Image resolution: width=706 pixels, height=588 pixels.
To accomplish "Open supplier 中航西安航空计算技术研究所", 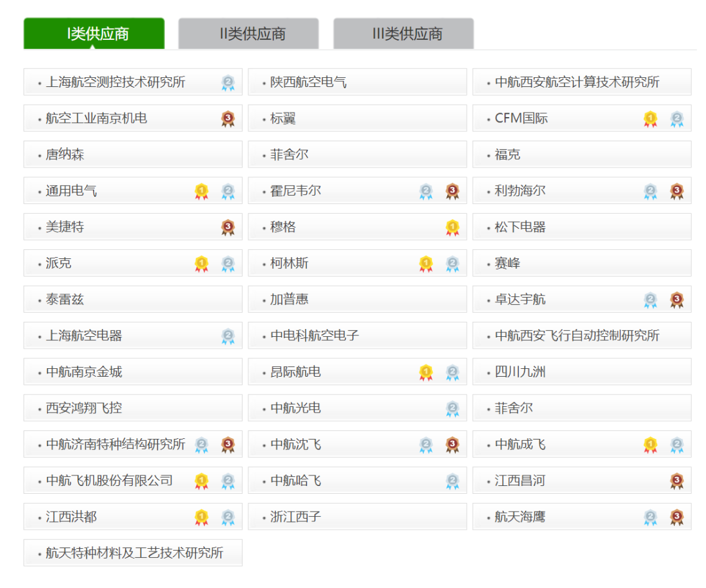I will pos(582,82).
